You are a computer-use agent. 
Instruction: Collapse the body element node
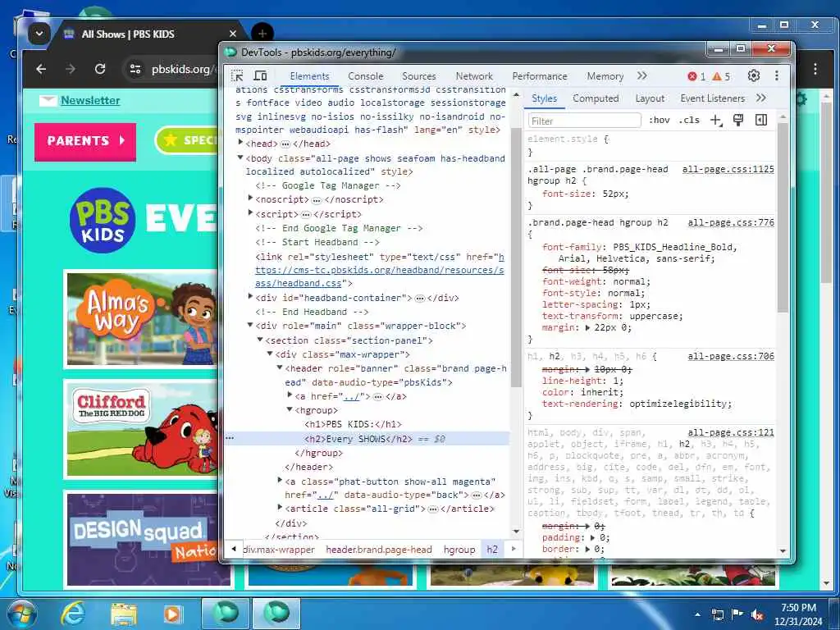point(240,157)
